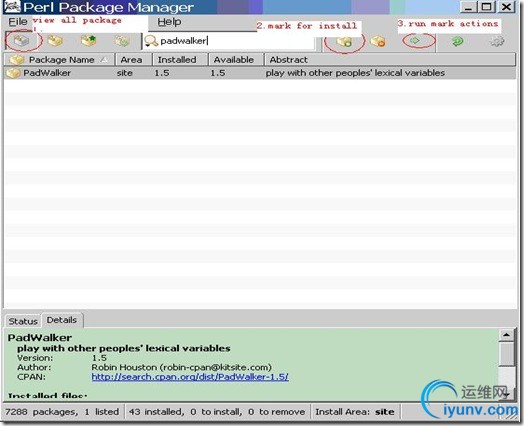Screen dimensions: 524x426
Task: Show all packages with the first toolbar icon
Action: 22,41
